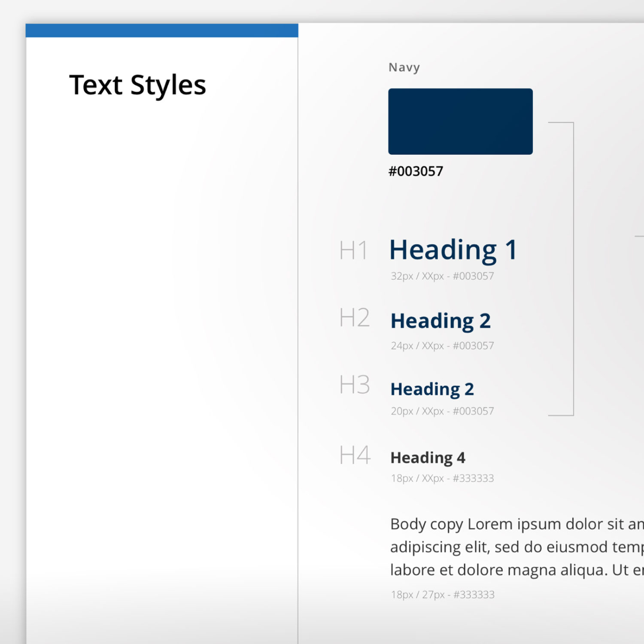Select the "Heading 1" sample text
Screen dimensions: 644x644
(x=453, y=250)
